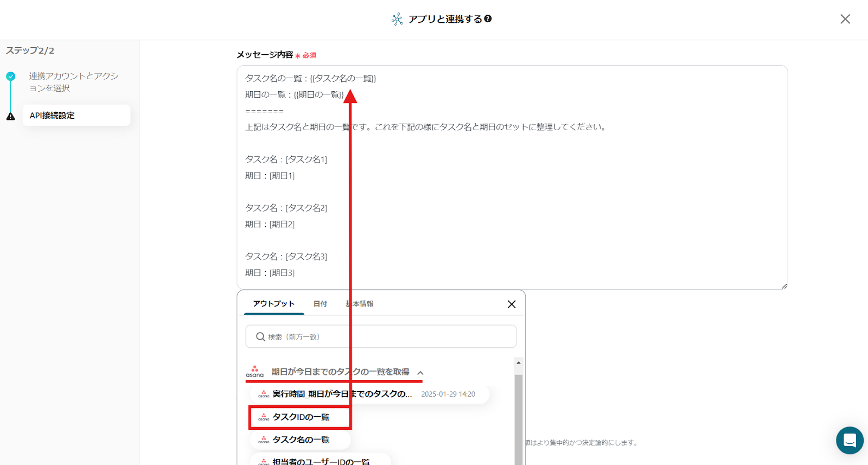Click the メッセージ内容 field label
This screenshot has height=465, width=868.
265,55
